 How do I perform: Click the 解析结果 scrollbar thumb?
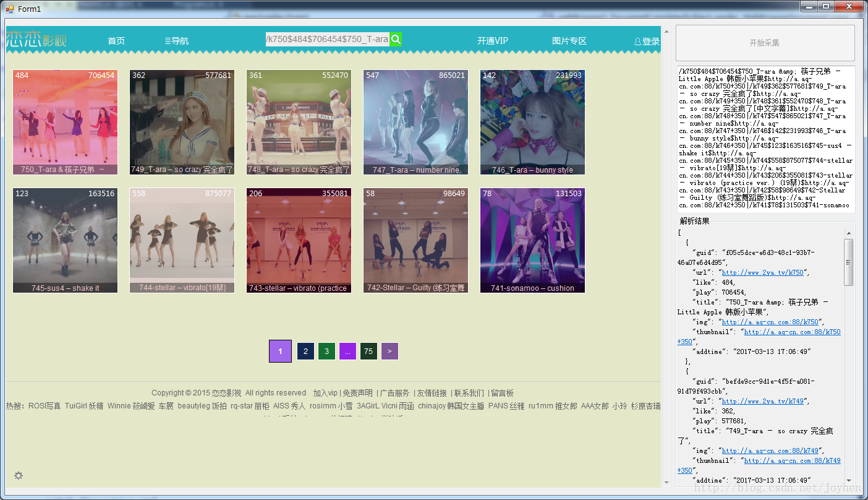[849, 262]
